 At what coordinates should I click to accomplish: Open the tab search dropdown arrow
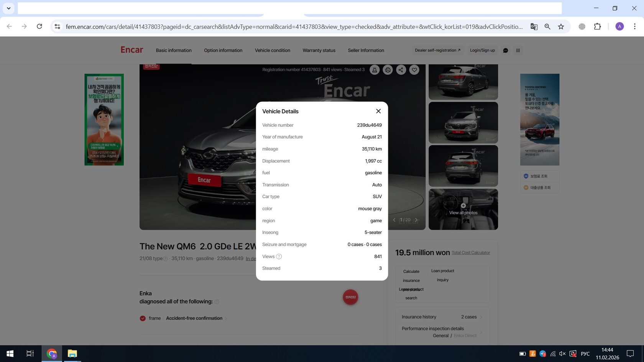8,8
